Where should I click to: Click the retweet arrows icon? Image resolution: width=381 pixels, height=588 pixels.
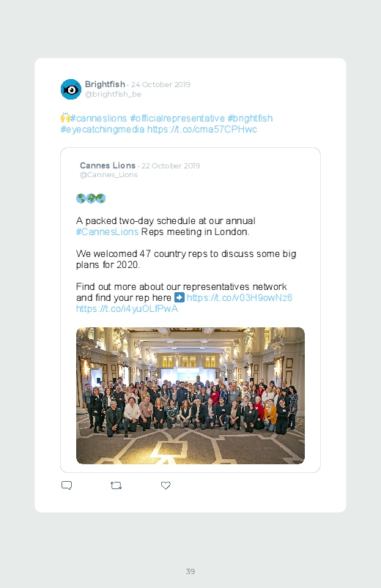[116, 485]
